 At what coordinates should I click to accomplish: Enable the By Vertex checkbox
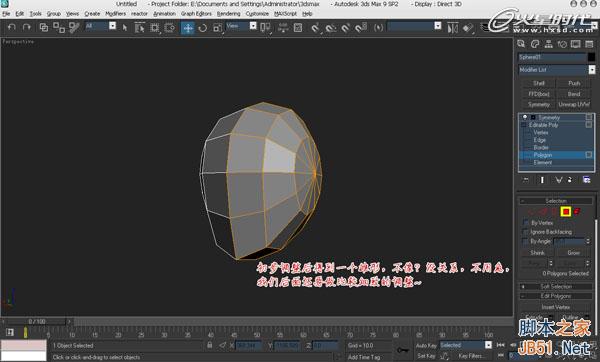(526, 223)
